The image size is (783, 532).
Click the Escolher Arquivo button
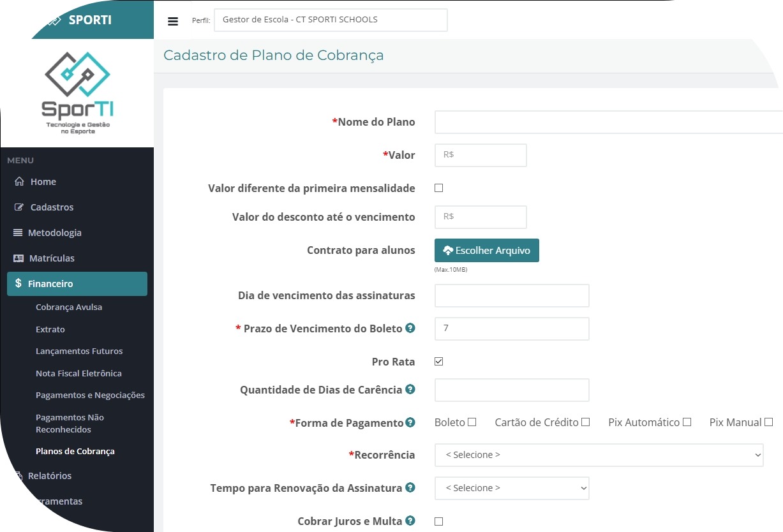click(486, 251)
